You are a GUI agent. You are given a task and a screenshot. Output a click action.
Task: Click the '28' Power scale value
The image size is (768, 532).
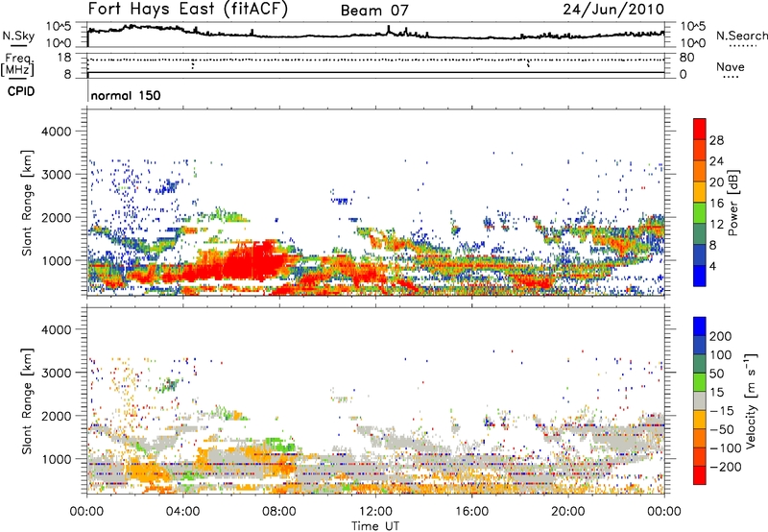[716, 140]
